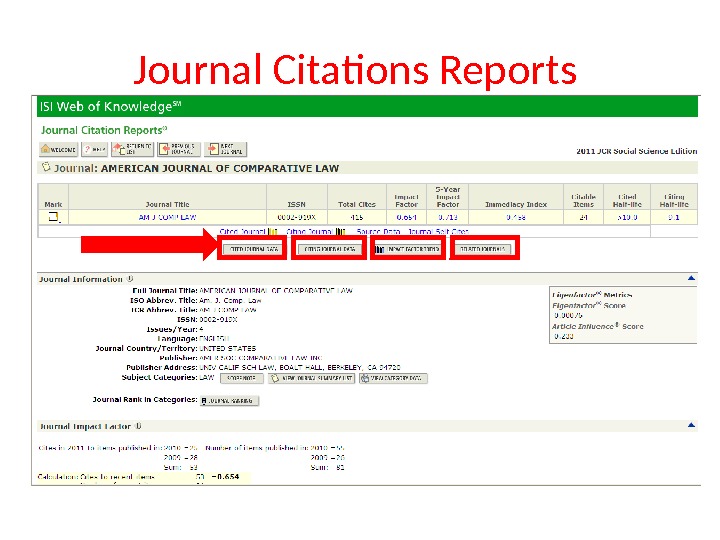Open the Help button with question mark

pyautogui.click(x=95, y=149)
